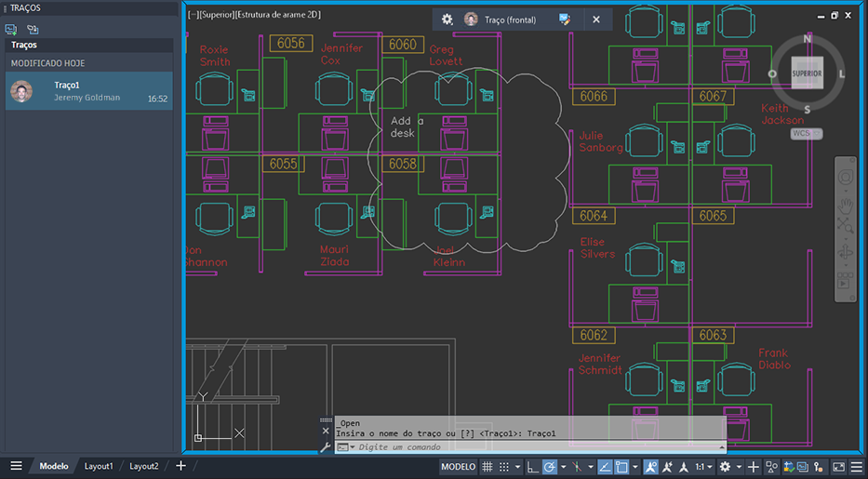This screenshot has height=479, width=868.
Task: Toggle isometric drafting icon
Action: tap(577, 467)
